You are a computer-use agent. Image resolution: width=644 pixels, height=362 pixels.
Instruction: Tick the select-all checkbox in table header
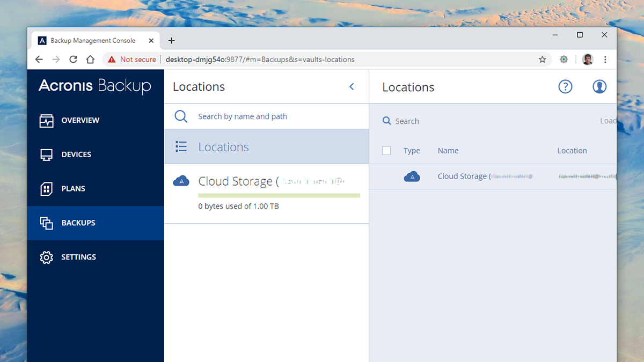click(386, 151)
